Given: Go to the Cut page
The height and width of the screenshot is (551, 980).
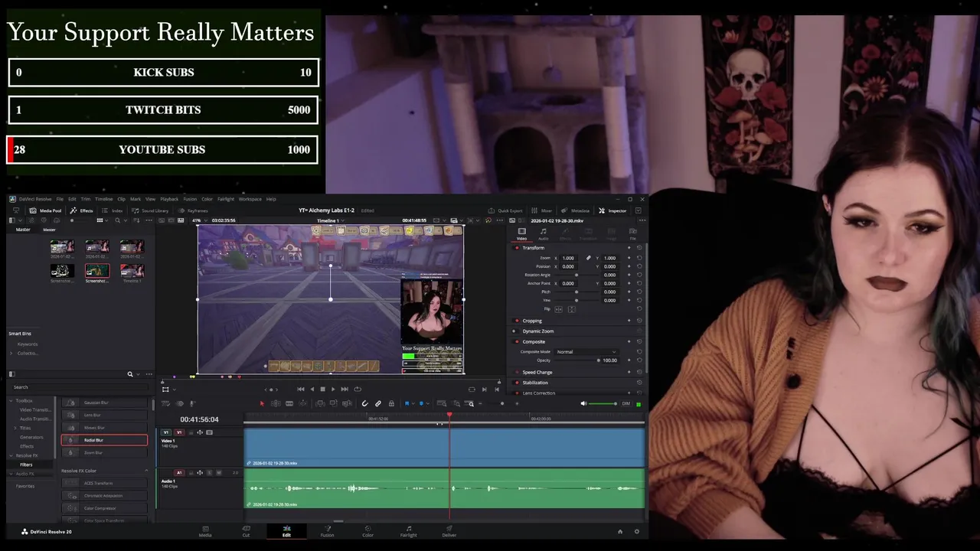Looking at the screenshot, I should point(246,531).
